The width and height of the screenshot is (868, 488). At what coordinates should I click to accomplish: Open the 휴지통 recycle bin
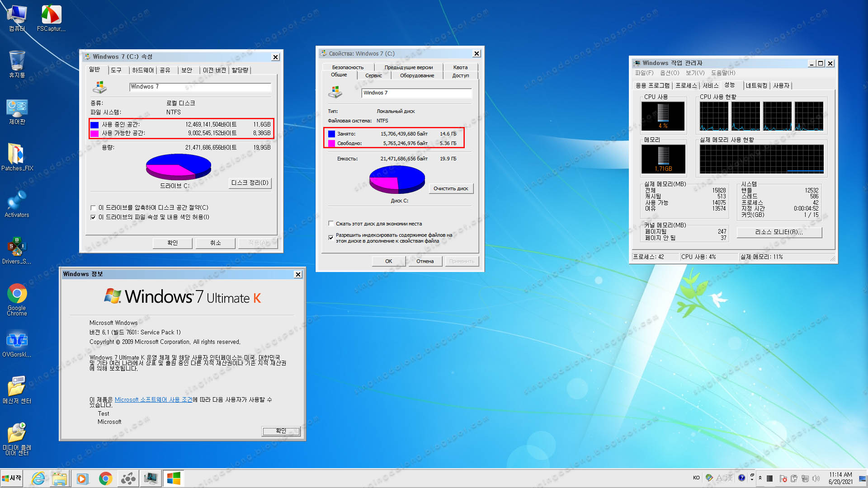pyautogui.click(x=17, y=61)
